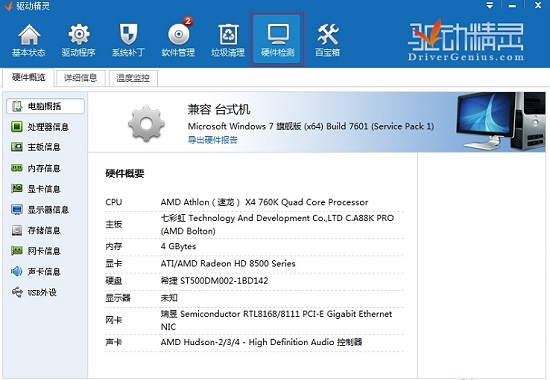Screen dimensions: 550x380
Task: Open the title bar dropdown menu arrow
Action: coord(490,6)
